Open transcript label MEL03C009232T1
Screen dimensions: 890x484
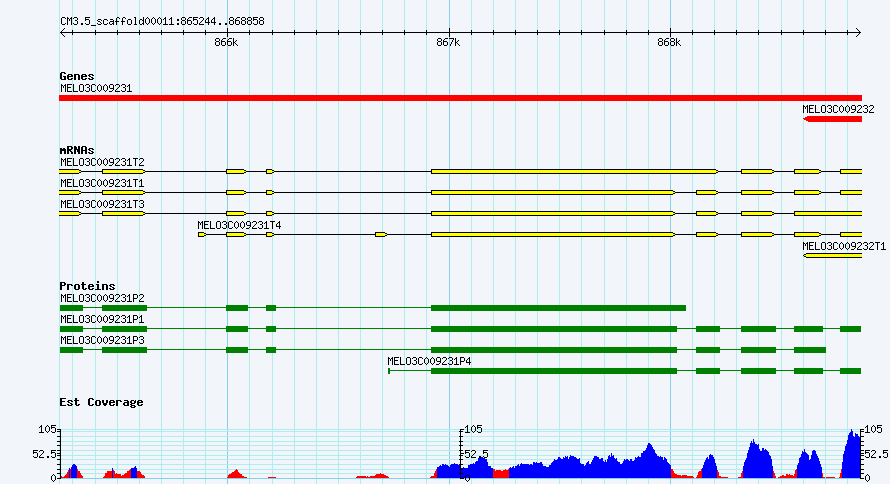click(x=844, y=246)
